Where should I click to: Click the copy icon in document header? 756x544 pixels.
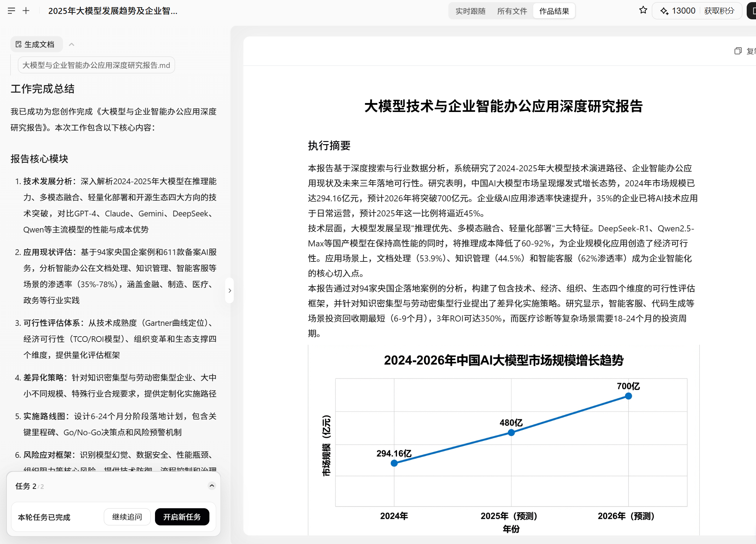tap(738, 51)
